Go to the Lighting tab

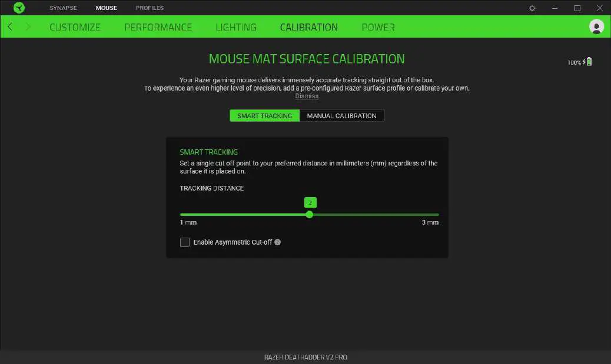tap(236, 27)
